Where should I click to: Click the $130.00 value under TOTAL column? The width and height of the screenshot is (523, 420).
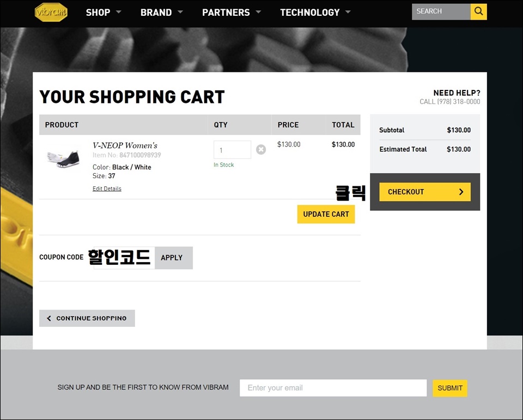tap(343, 144)
